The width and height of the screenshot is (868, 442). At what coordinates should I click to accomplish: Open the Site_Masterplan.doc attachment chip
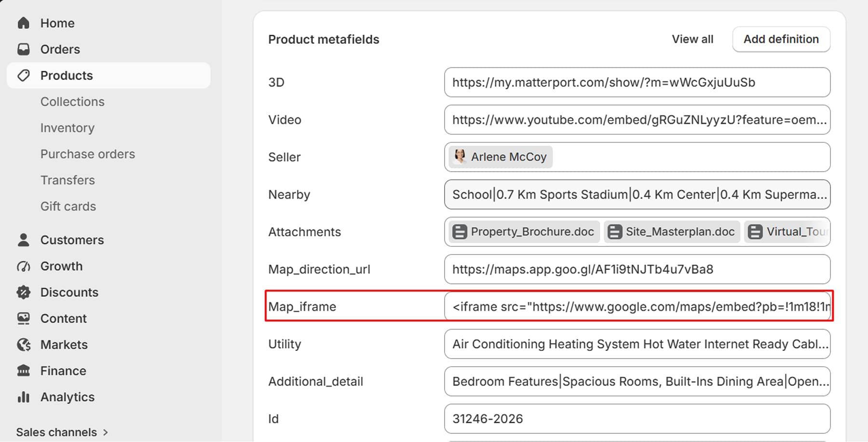point(672,232)
